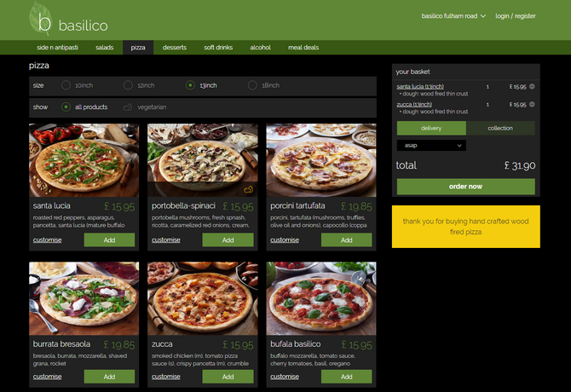Open the basilico fulham road location dropdown
Viewport: 571px width, 392px height.
pos(453,16)
